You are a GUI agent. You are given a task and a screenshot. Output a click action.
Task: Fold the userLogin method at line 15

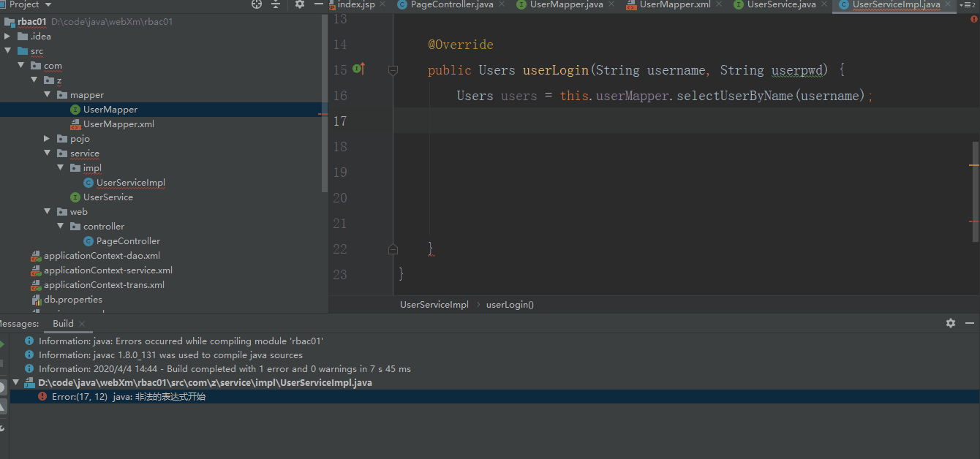pos(393,70)
